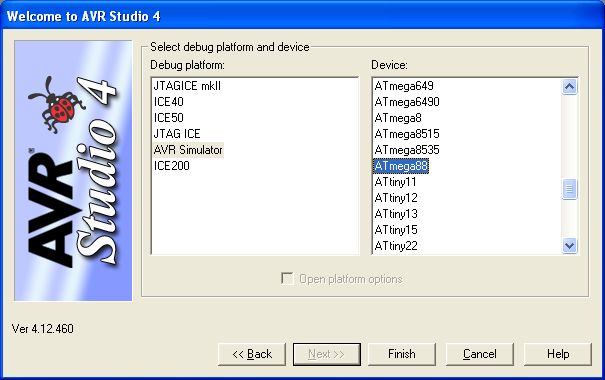The width and height of the screenshot is (605, 380).
Task: Choose ATtiny13 device
Action: [396, 214]
